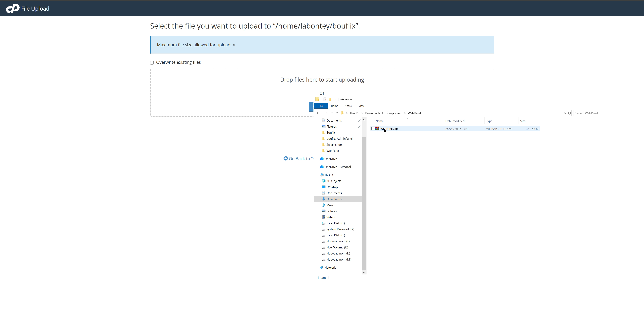Viewport: 644px width, 326px height.
Task: Click the Local Disk (C:) drive icon
Action: point(324,223)
